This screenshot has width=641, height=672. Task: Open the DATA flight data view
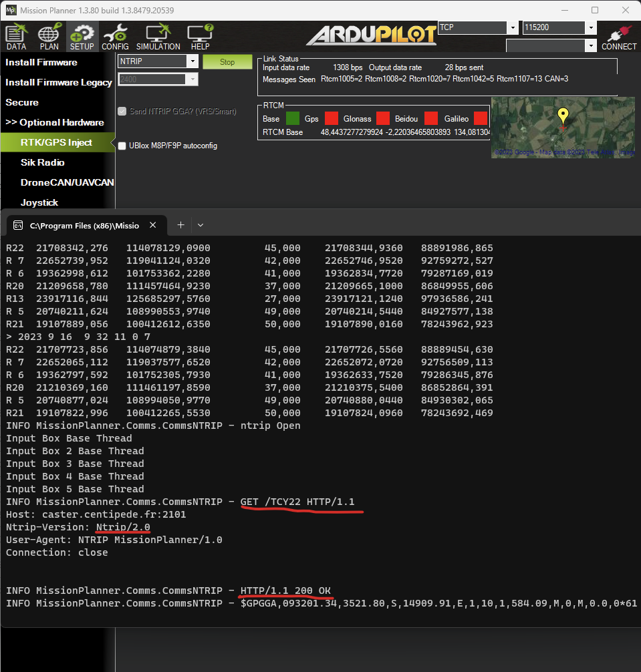point(16,37)
